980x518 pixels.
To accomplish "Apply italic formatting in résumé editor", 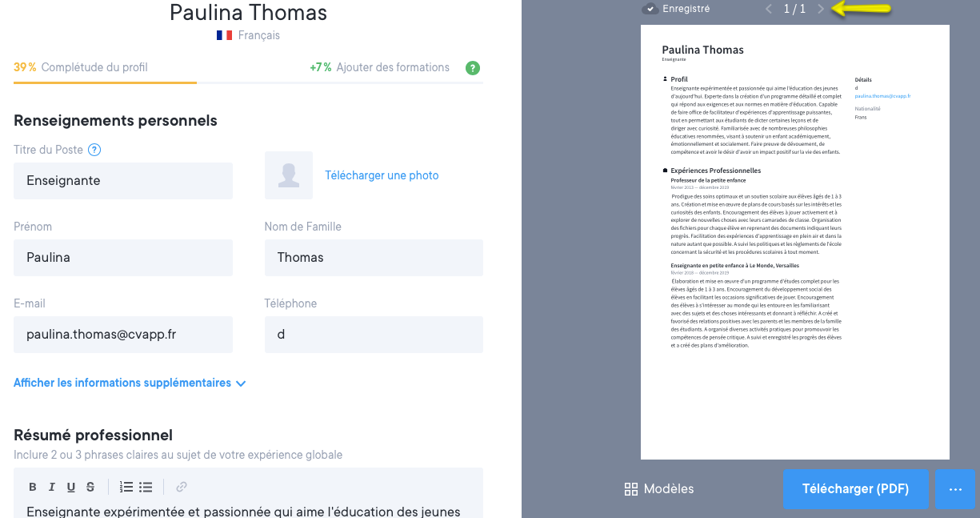I will pos(52,487).
